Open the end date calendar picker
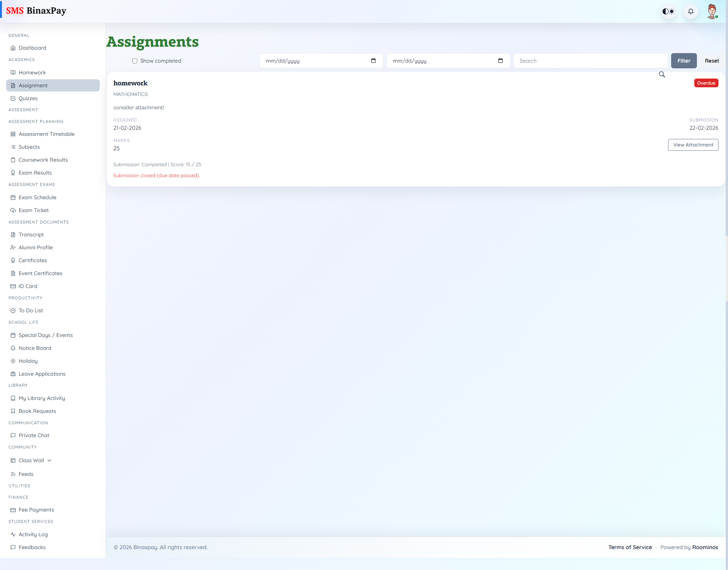This screenshot has width=728, height=570. pos(500,61)
